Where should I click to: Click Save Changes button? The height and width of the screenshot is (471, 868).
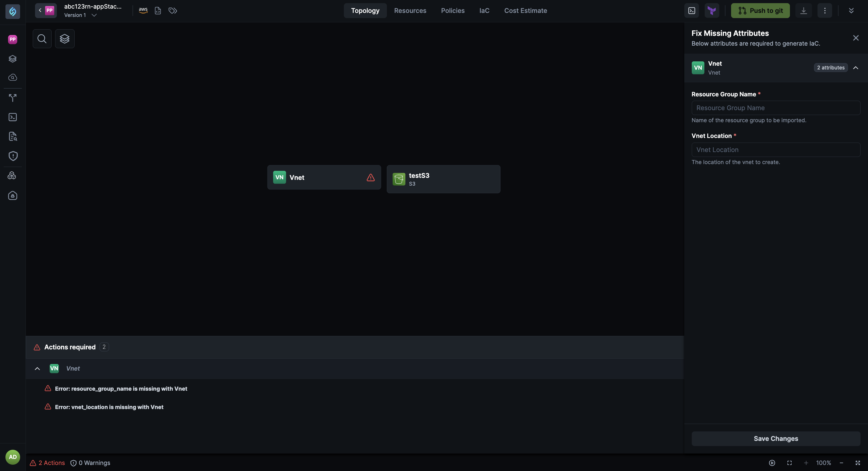pyautogui.click(x=775, y=439)
